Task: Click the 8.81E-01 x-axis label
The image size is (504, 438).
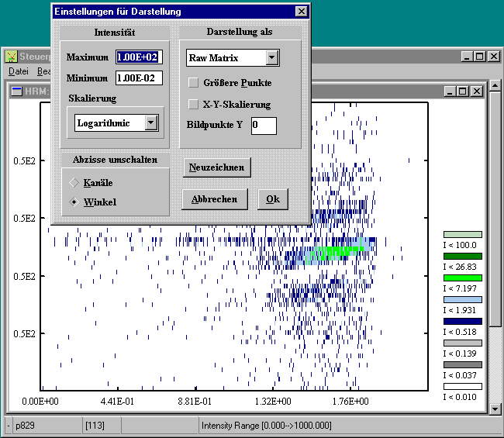Action: (x=195, y=402)
